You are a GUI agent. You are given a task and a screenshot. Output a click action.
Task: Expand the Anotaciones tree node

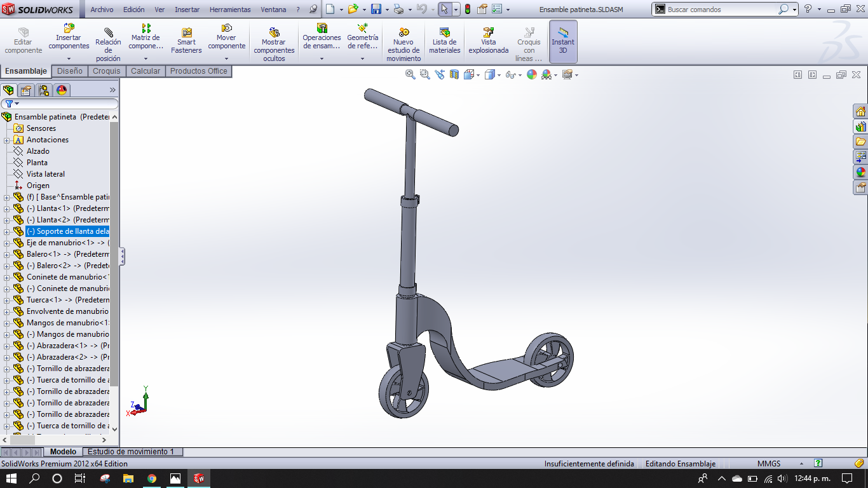tap(6, 140)
